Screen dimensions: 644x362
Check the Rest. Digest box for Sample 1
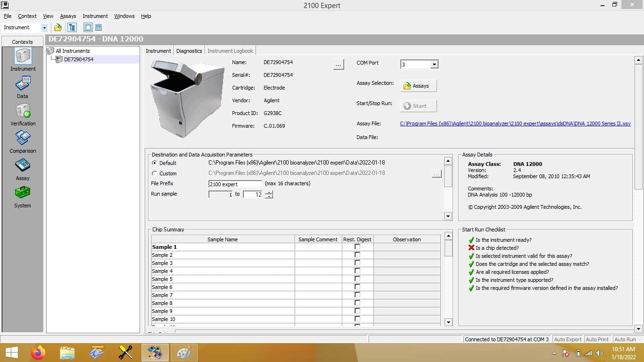coord(357,247)
